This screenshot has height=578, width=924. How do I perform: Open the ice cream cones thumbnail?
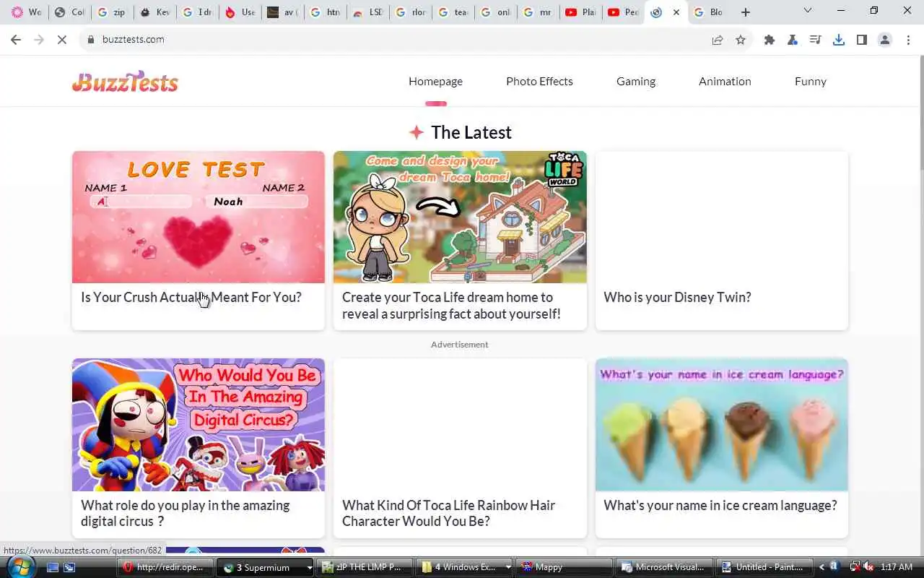coord(721,425)
